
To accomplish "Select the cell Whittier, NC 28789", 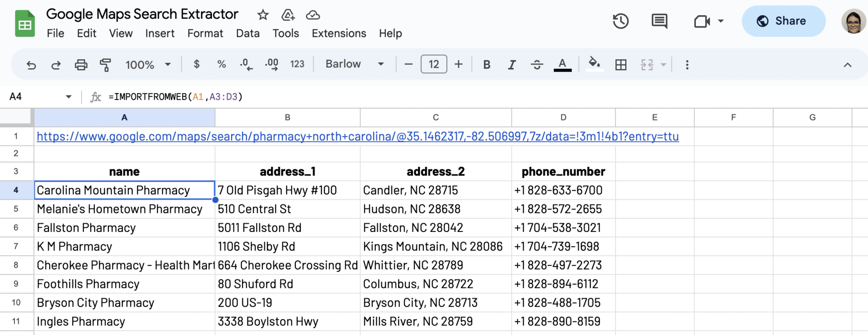I will point(436,265).
